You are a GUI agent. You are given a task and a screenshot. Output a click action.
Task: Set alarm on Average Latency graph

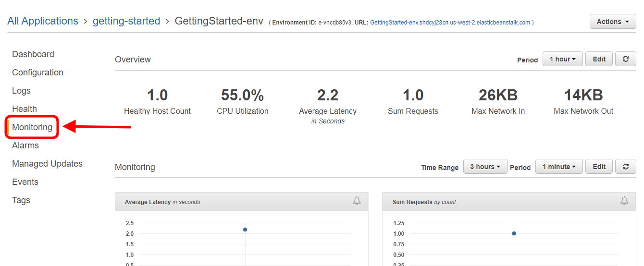[357, 201]
